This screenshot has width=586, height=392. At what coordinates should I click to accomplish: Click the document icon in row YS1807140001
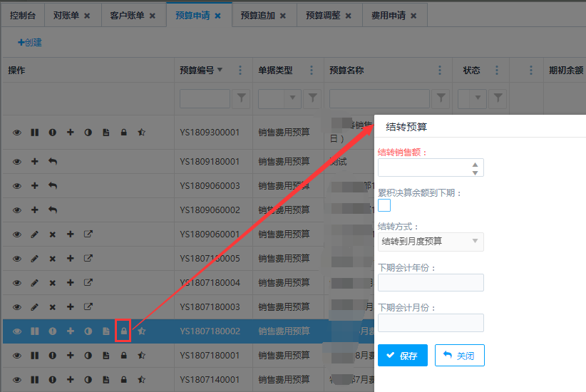pyautogui.click(x=106, y=380)
